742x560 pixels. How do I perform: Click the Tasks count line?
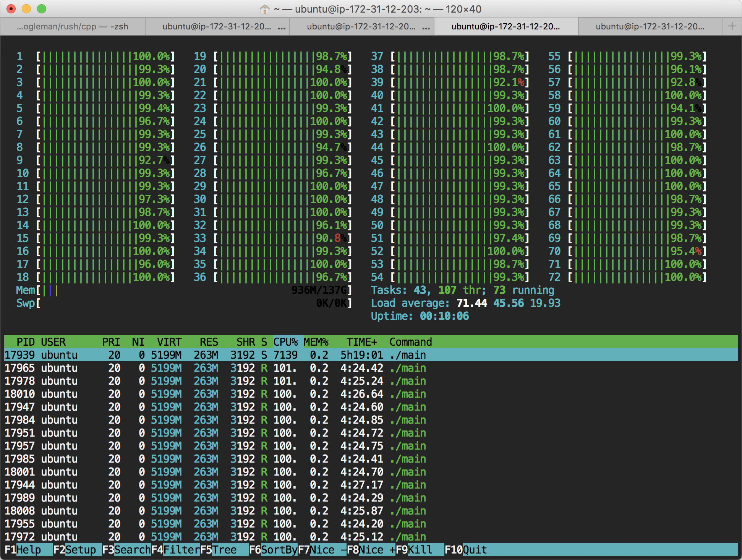(462, 290)
